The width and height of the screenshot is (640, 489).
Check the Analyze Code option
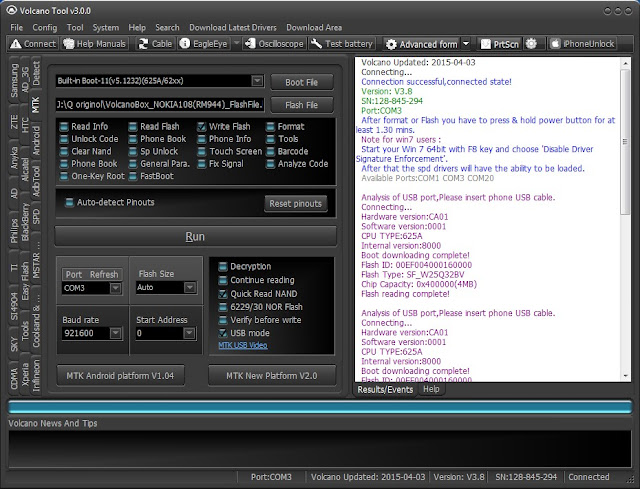270,164
